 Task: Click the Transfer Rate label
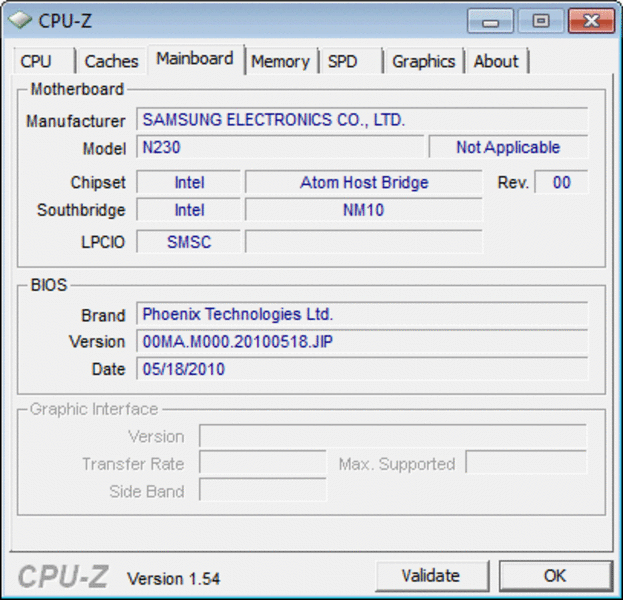tap(133, 464)
